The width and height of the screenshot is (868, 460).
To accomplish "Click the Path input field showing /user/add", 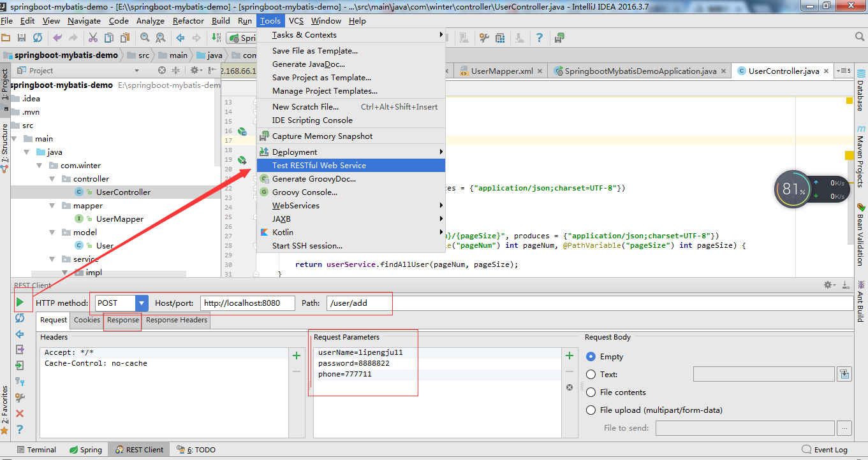I will point(589,303).
